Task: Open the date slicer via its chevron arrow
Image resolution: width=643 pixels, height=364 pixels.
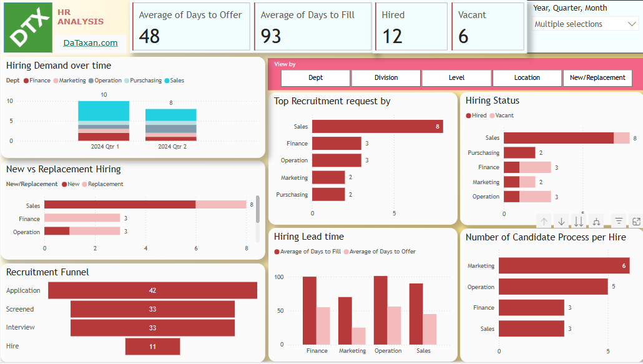Action: coord(632,24)
